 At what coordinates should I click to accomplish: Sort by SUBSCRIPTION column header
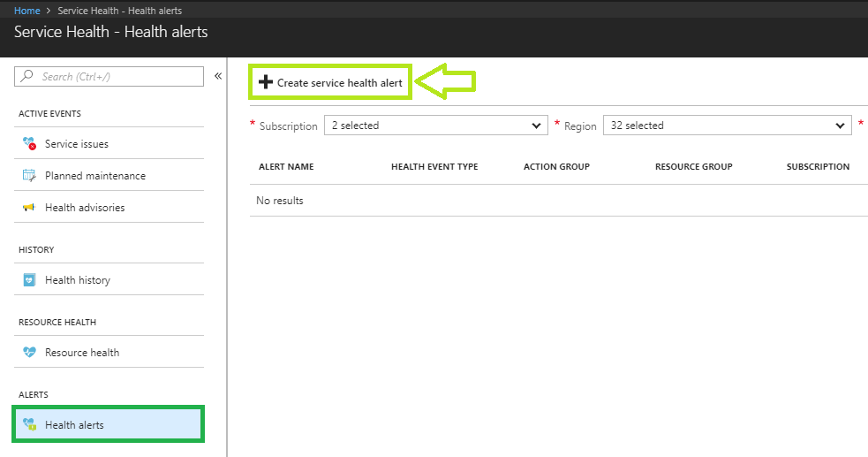818,166
